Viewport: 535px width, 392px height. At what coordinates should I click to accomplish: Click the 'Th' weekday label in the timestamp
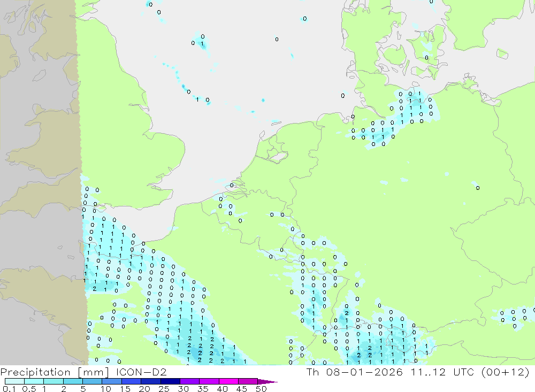[312, 372]
